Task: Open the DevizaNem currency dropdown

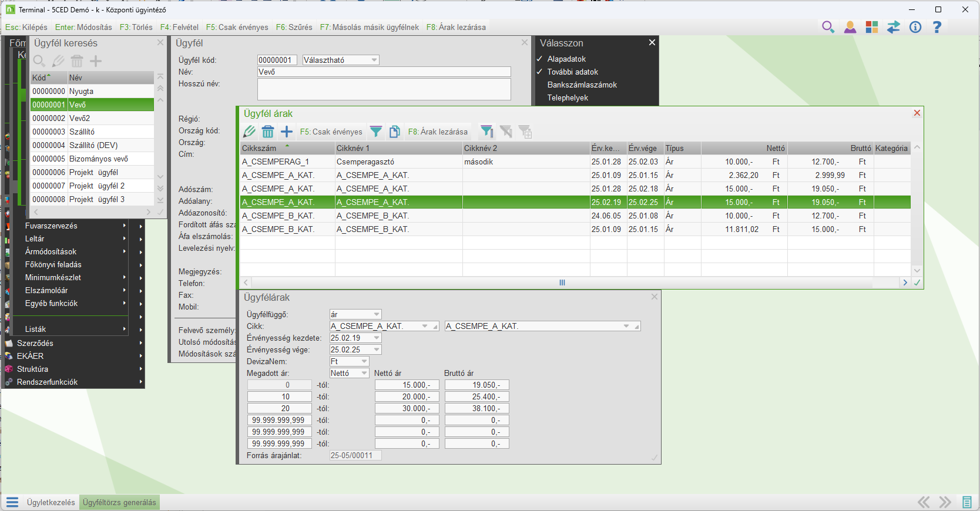Action: 364,361
